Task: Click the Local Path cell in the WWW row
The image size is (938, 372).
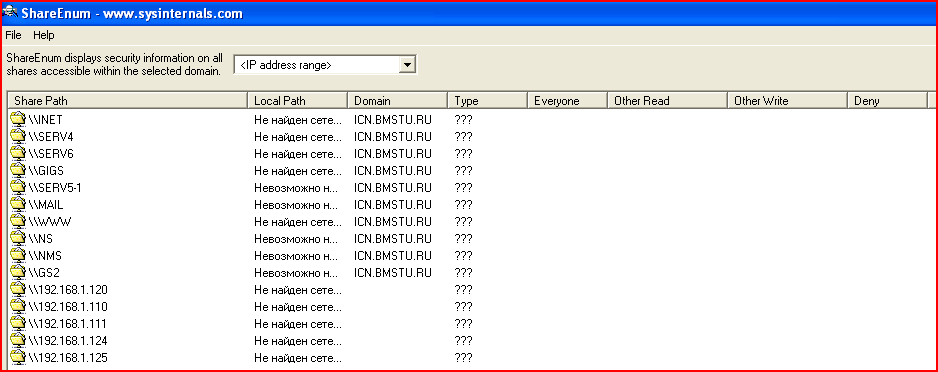Action: point(298,222)
